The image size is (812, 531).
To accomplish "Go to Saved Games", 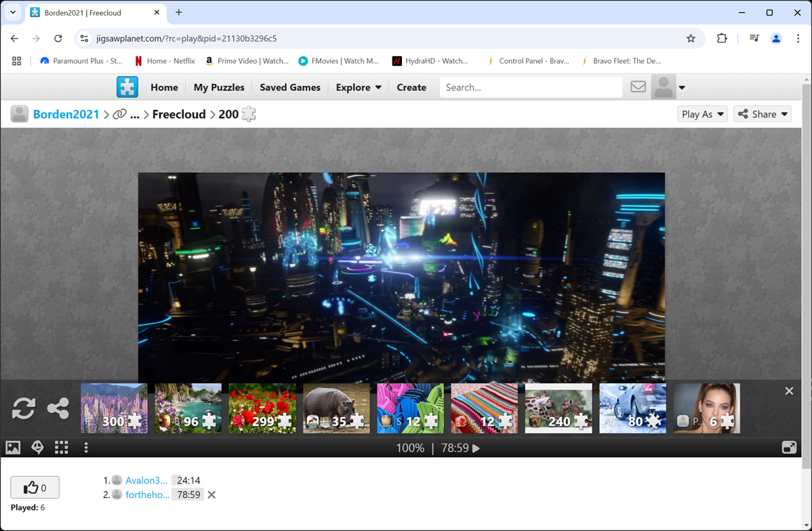I will 290,87.
